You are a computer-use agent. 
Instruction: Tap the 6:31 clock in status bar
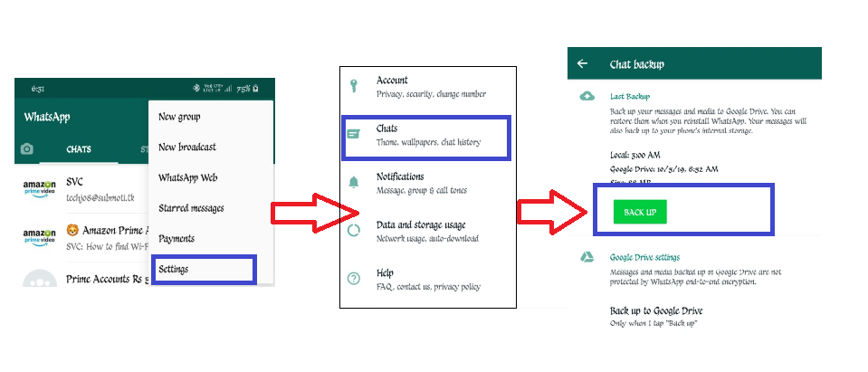pyautogui.click(x=38, y=89)
